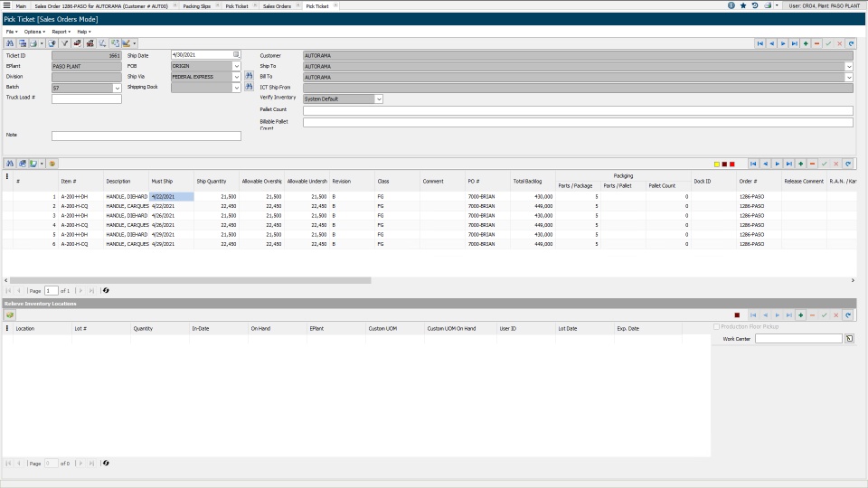Click the bright red legend square

point(731,164)
